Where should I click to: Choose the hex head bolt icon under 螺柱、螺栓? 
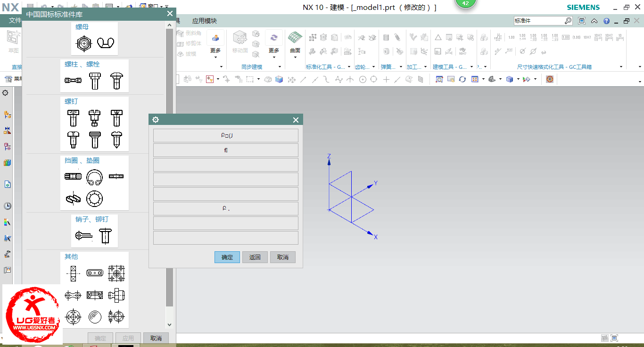pyautogui.click(x=95, y=81)
